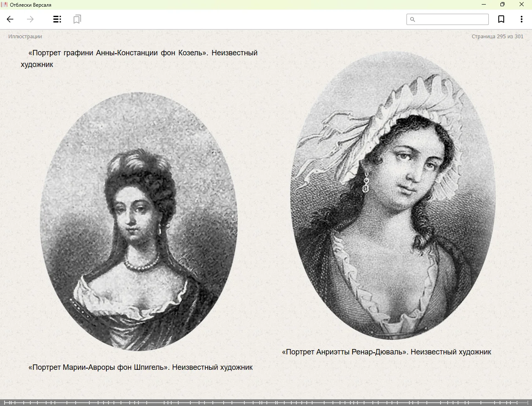532x406 pixels.
Task: Bookmark this page using the right bookmark icon
Action: pos(501,19)
